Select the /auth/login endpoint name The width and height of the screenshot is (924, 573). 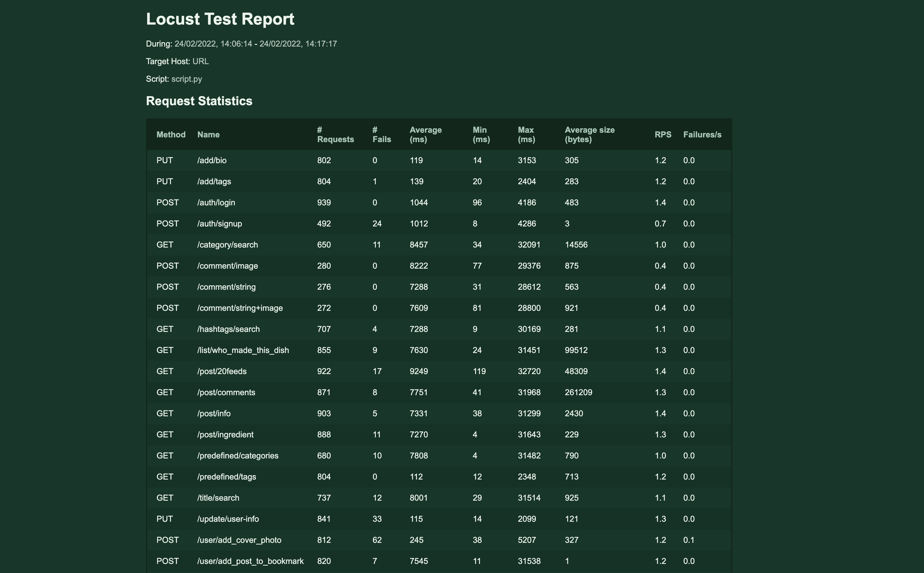click(x=216, y=203)
